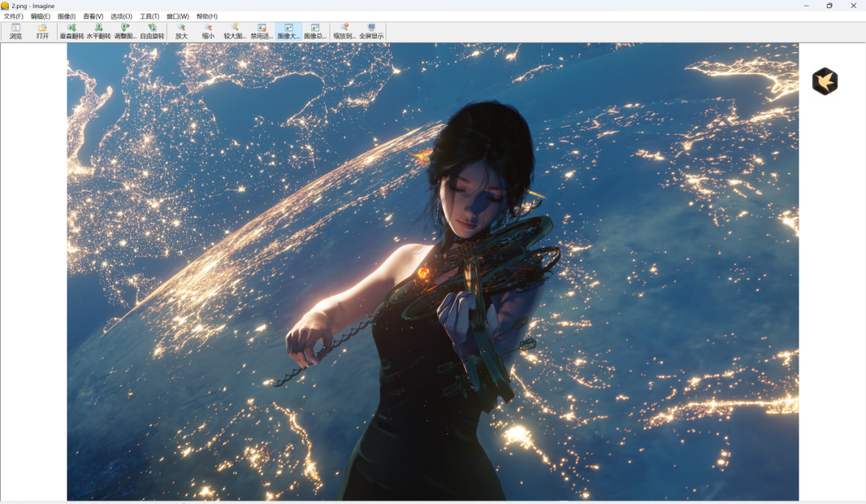This screenshot has width=866, height=504.
Task: Zoom in using 放大 icon
Action: pyautogui.click(x=181, y=31)
